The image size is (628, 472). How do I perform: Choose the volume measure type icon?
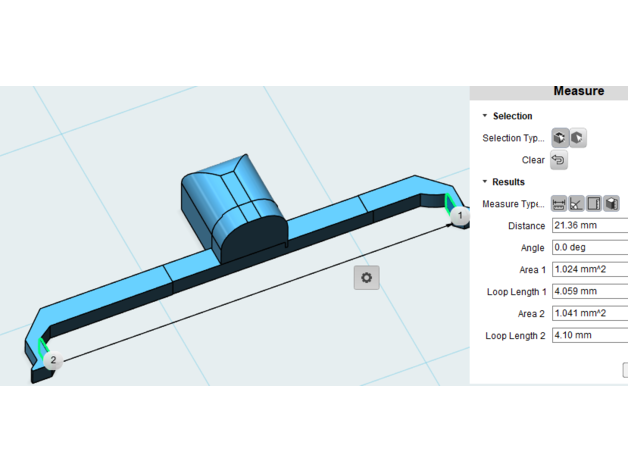pyautogui.click(x=611, y=204)
